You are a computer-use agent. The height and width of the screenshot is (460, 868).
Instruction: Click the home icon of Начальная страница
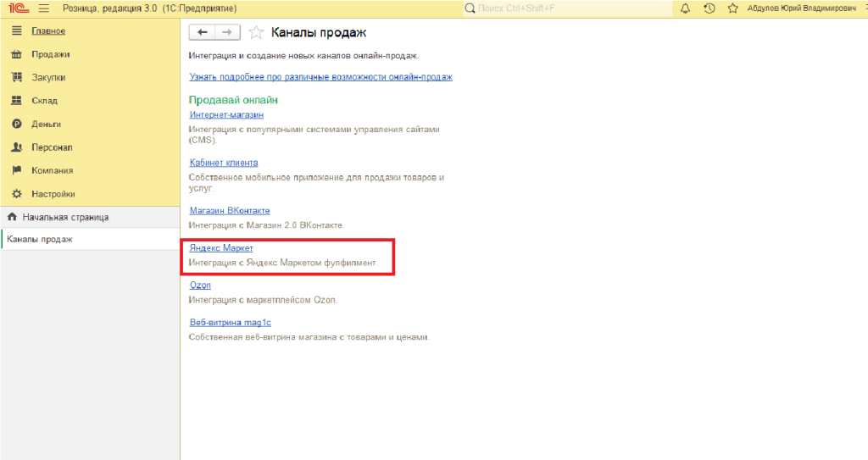pos(12,217)
